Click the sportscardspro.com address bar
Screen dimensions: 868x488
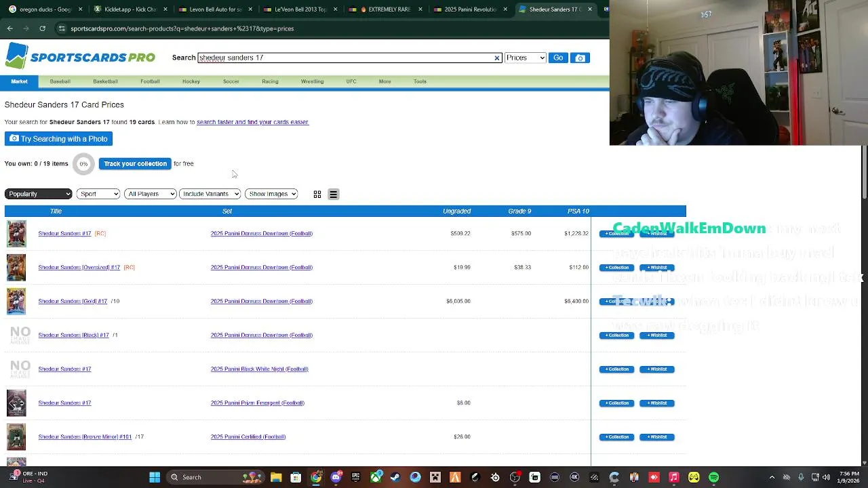click(x=325, y=28)
